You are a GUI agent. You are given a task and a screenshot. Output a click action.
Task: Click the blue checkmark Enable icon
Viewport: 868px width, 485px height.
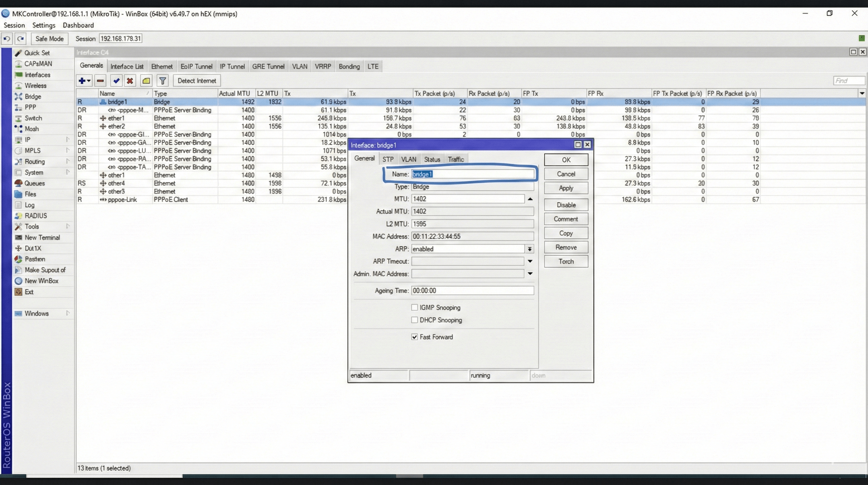click(x=116, y=81)
